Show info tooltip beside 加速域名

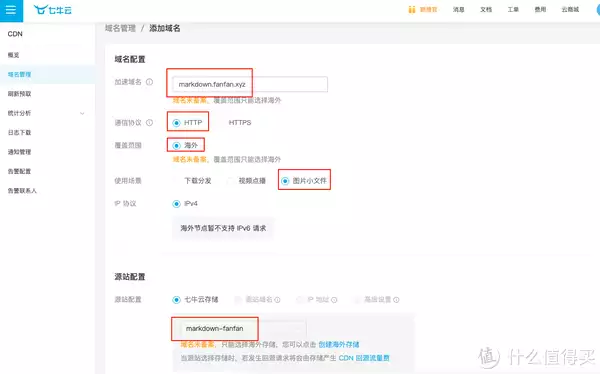150,82
